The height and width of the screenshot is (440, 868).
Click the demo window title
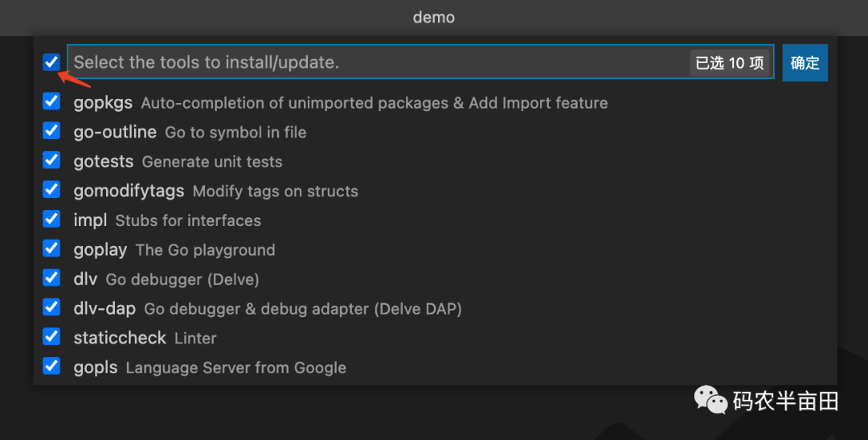click(x=434, y=17)
